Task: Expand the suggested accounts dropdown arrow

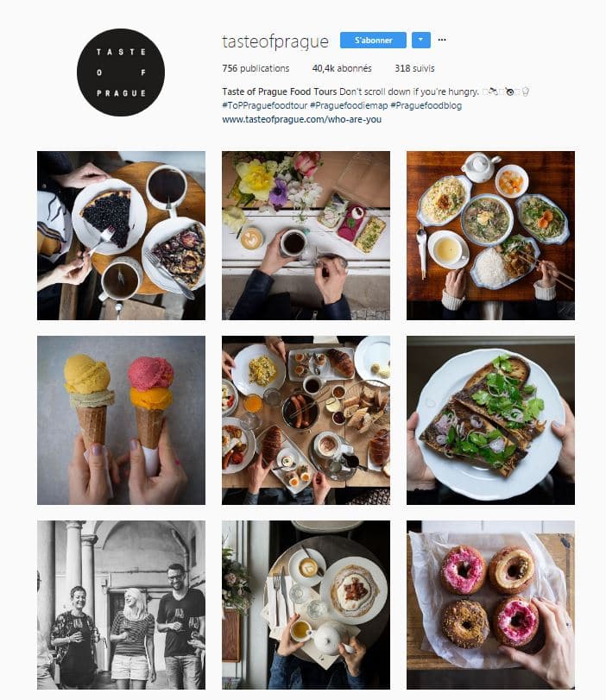Action: tap(420, 40)
